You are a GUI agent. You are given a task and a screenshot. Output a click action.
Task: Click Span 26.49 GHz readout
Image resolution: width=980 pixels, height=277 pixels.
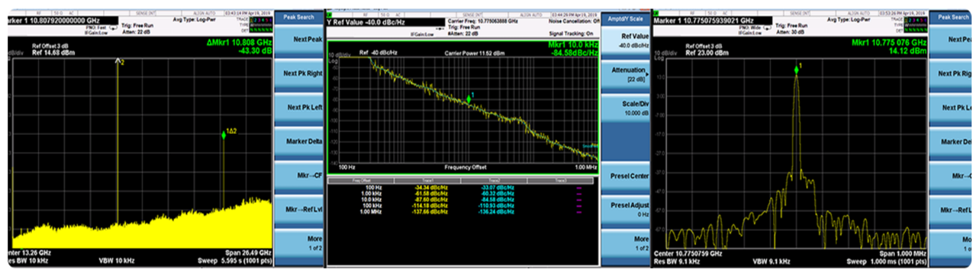(247, 252)
